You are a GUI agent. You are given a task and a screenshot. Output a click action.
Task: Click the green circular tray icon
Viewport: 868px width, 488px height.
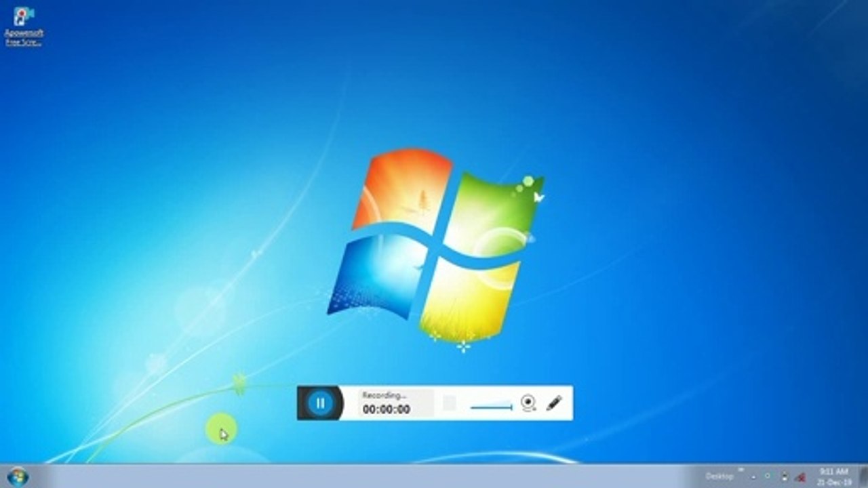768,476
